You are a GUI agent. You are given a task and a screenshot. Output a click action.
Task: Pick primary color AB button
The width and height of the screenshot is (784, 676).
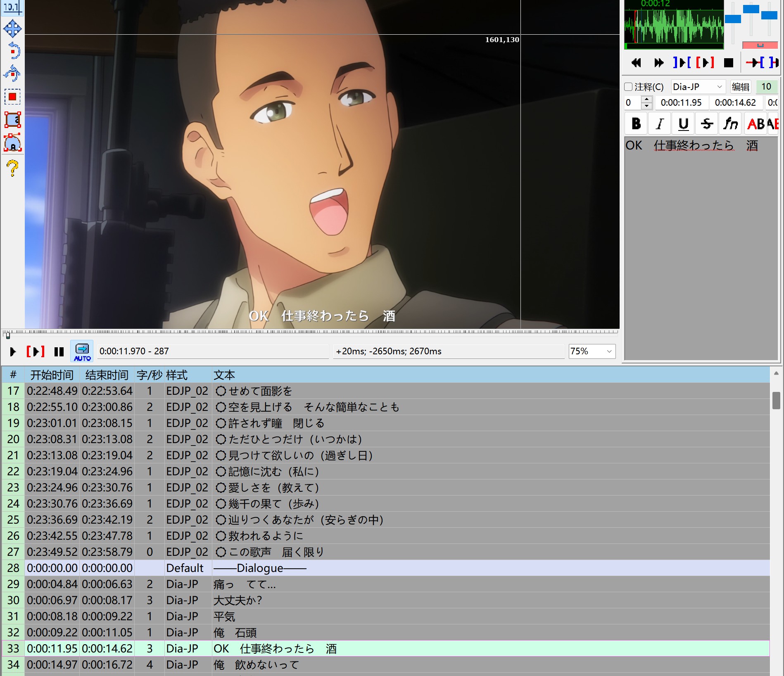[756, 123]
